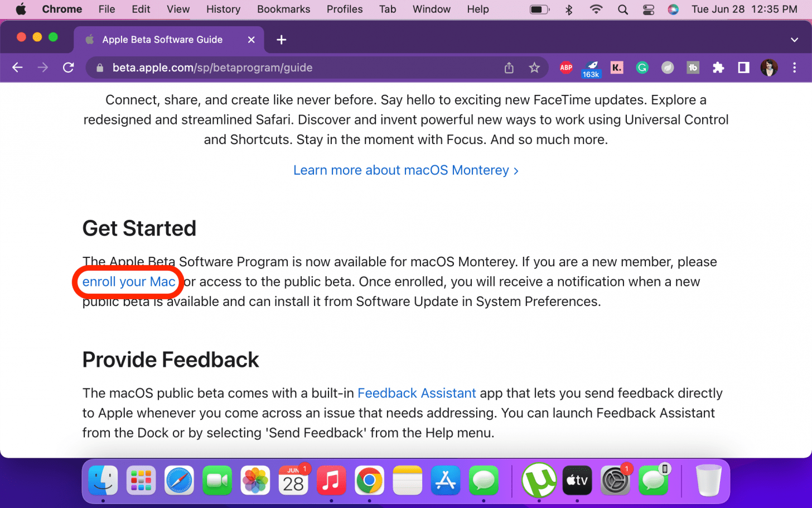This screenshot has height=508, width=812.
Task: Open Safari from the Dock
Action: [179, 481]
